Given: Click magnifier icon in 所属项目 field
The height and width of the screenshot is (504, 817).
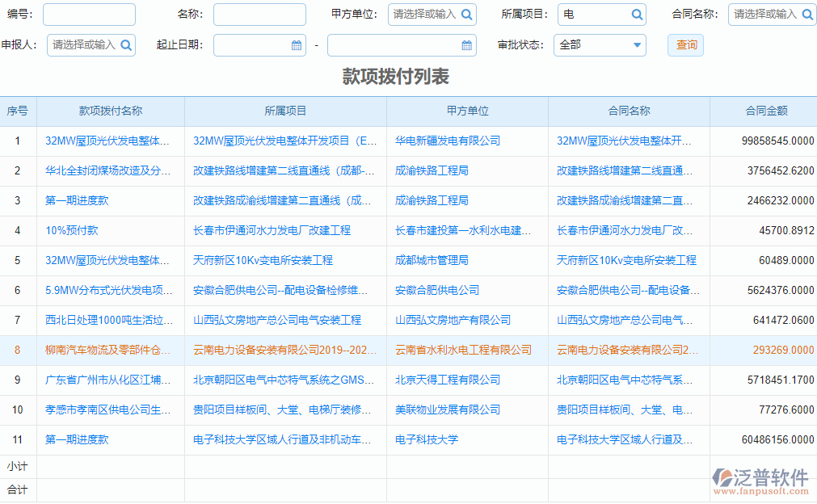Looking at the screenshot, I should (636, 14).
